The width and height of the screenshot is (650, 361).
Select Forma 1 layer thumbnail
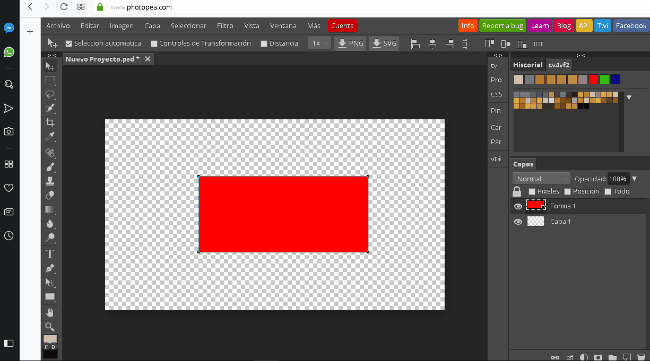(x=536, y=206)
